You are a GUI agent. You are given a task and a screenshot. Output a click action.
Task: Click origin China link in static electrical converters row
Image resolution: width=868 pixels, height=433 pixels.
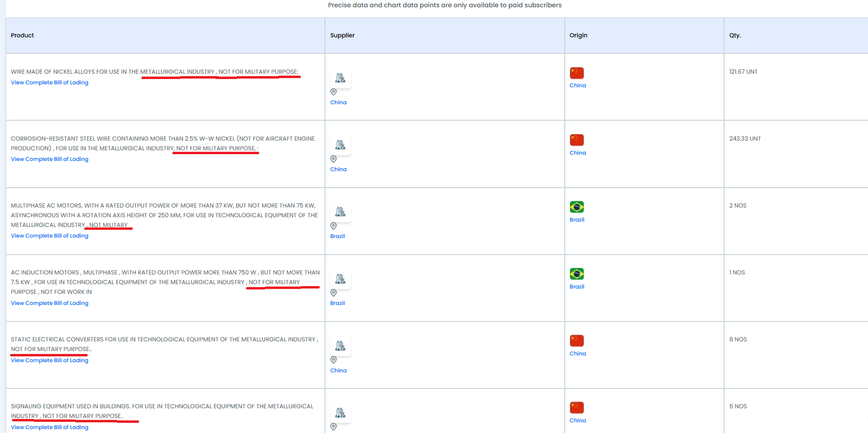(x=577, y=353)
